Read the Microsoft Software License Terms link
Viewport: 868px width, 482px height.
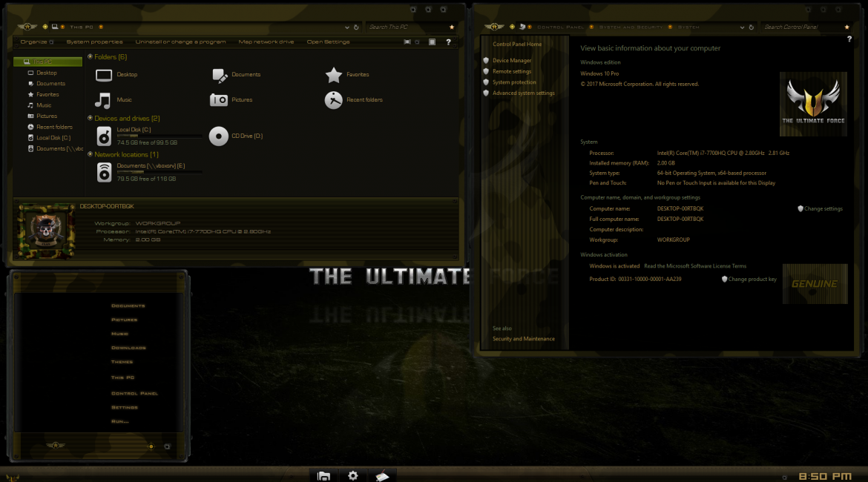tap(695, 266)
